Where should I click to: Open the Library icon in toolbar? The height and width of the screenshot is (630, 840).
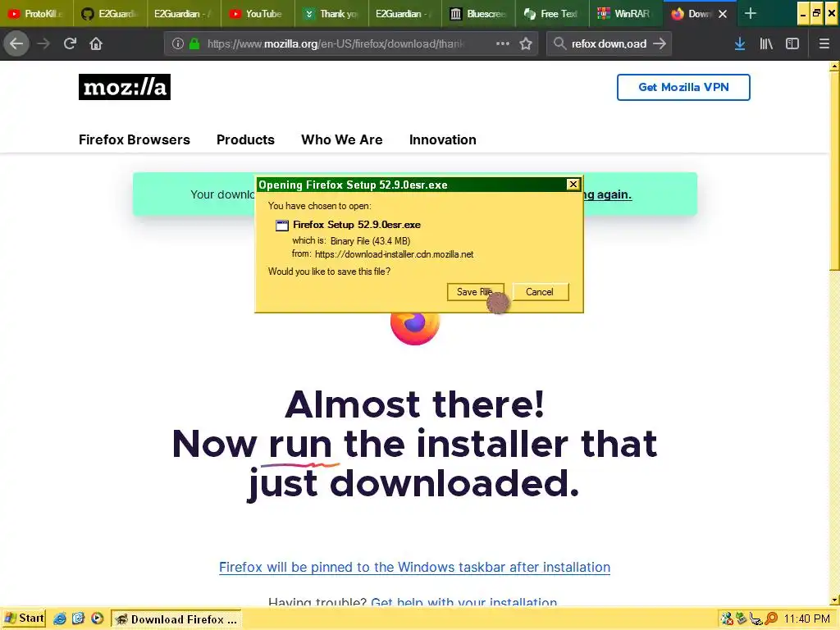[766, 43]
